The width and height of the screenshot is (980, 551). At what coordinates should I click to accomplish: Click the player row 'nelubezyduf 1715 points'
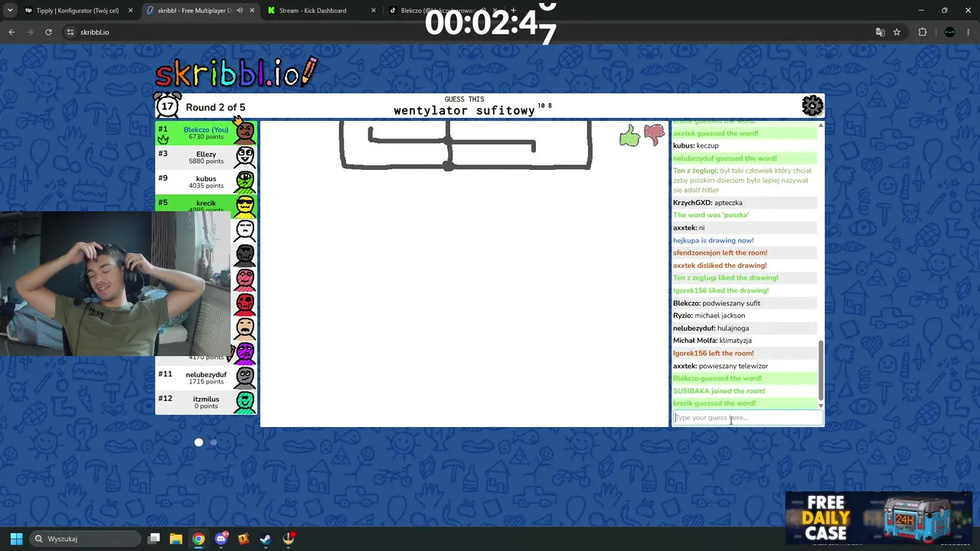click(x=206, y=377)
